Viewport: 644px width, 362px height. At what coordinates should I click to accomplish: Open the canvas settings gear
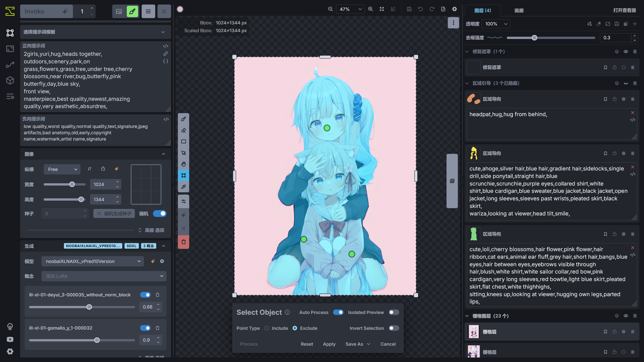(x=454, y=9)
